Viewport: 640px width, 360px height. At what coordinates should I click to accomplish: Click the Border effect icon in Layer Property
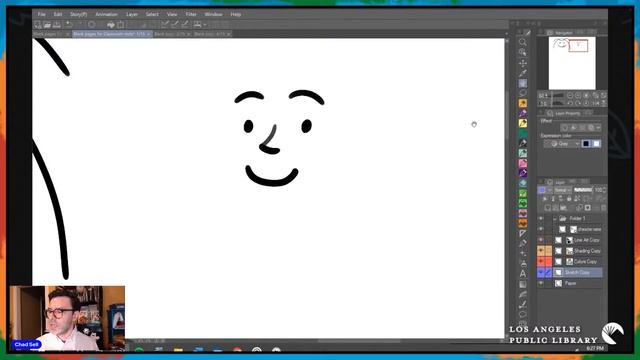565,128
